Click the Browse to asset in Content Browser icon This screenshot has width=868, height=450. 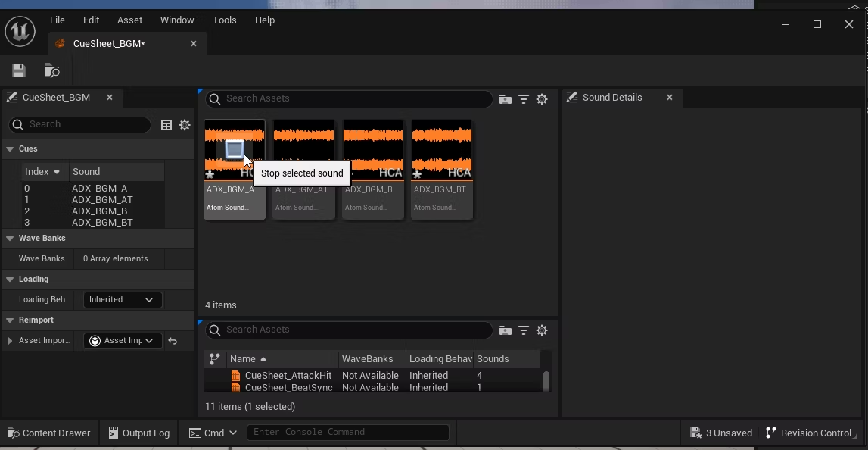coord(51,70)
